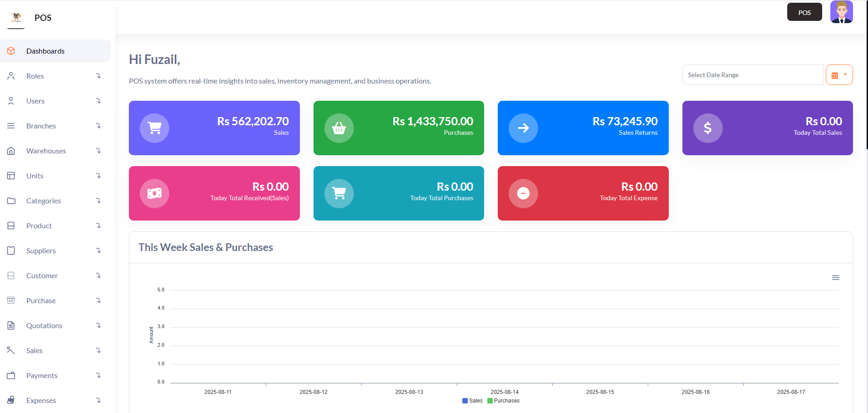Expand the Roles sidebar submenu arrow

tap(98, 76)
